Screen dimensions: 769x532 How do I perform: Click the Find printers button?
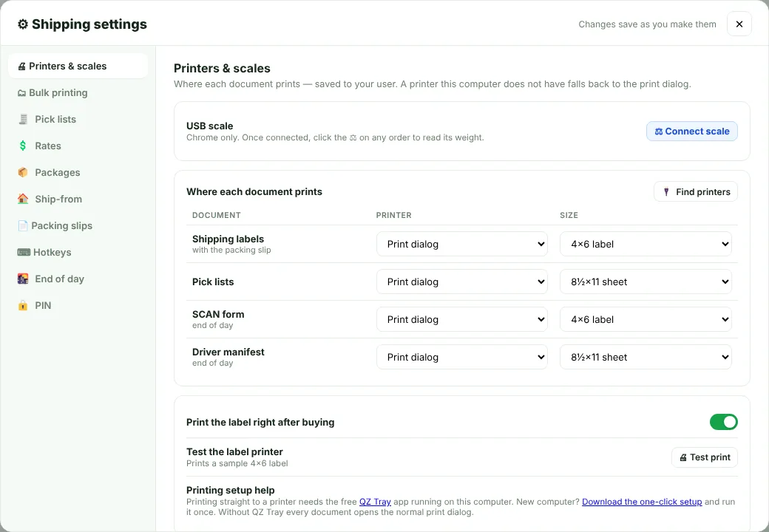[696, 191]
